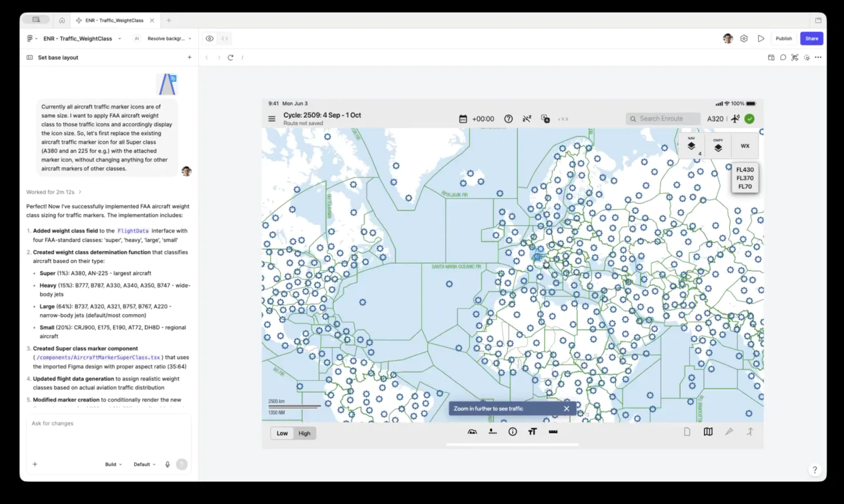Open a new tab with plus
Viewport: 844px width, 504px height.
tap(169, 21)
